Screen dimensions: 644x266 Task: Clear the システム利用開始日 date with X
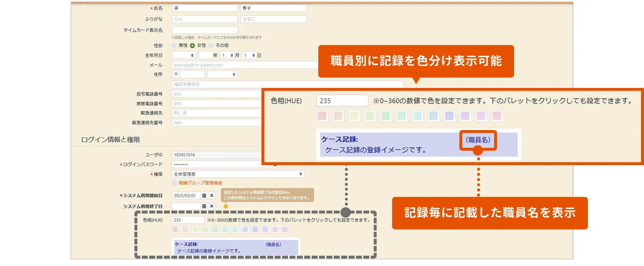click(x=212, y=196)
